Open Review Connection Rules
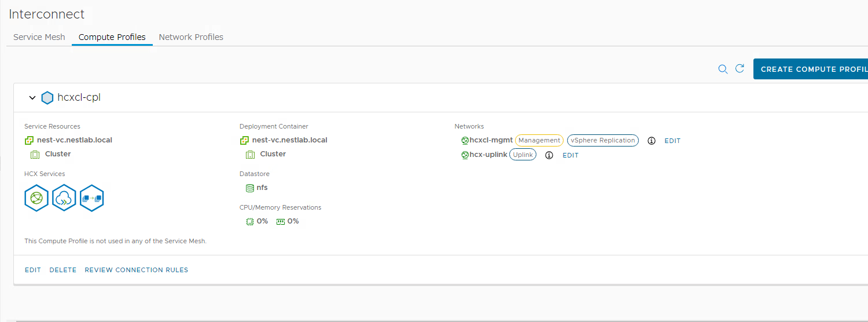868x322 pixels. (137, 270)
